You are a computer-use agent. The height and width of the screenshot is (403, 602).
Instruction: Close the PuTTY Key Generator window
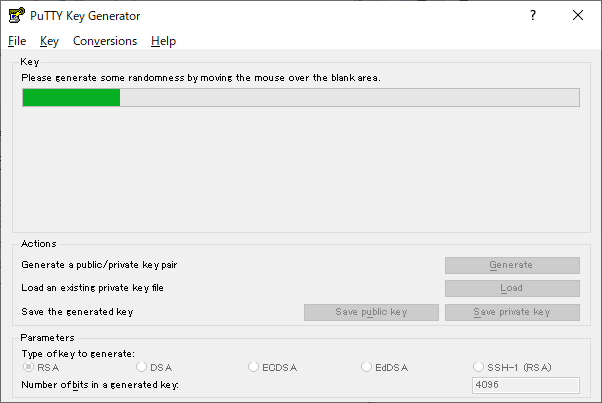click(578, 15)
